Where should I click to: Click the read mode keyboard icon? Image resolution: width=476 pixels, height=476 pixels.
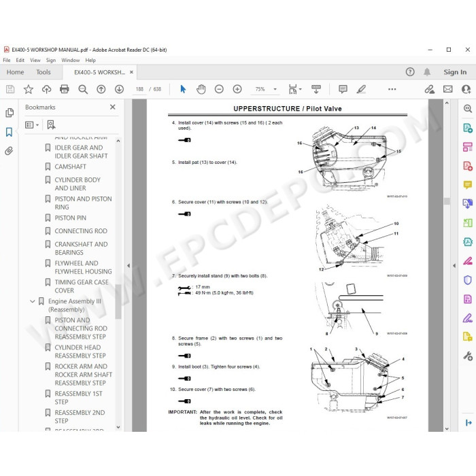point(316,89)
